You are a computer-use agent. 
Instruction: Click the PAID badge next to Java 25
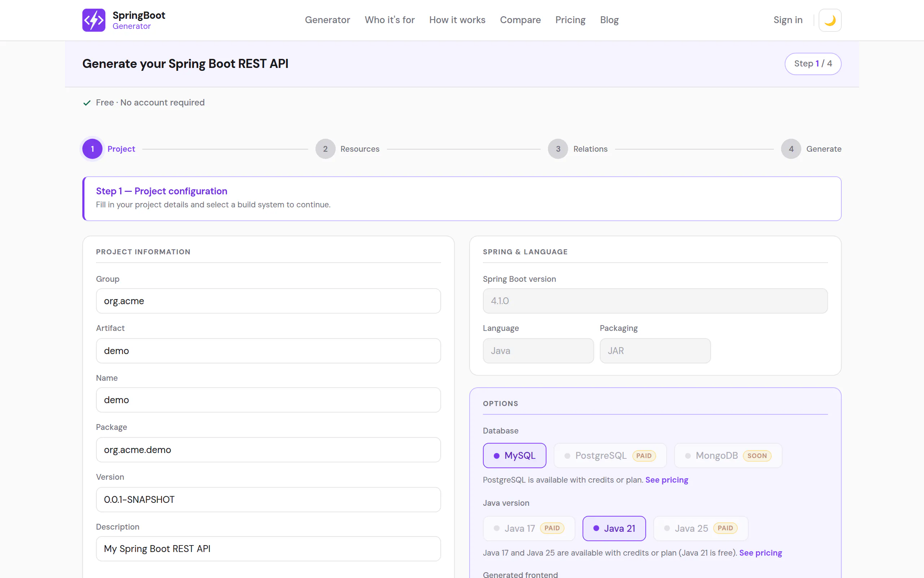click(x=725, y=528)
